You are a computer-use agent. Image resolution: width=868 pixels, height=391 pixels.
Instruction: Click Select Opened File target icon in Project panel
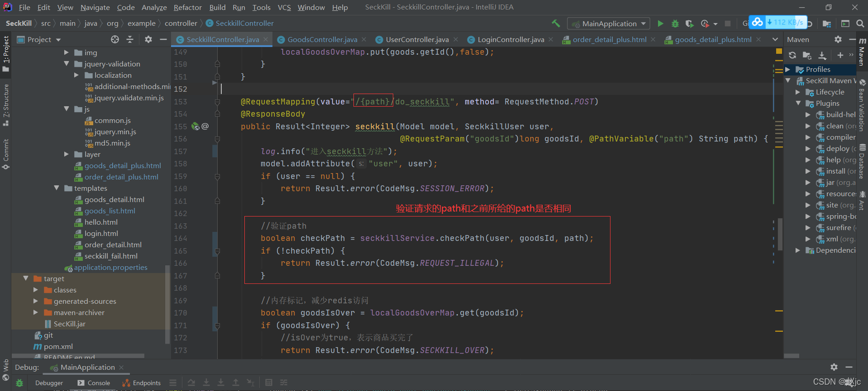115,39
